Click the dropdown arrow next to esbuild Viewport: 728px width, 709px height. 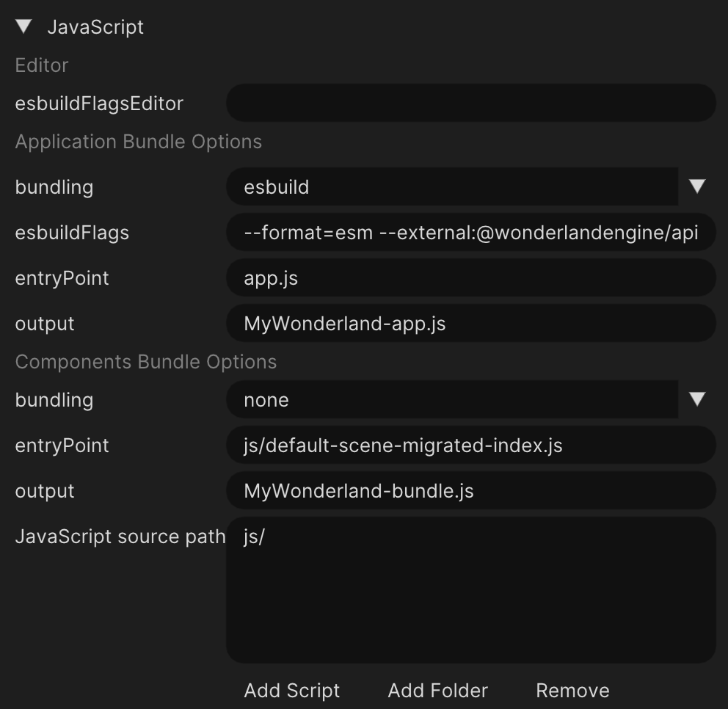697,187
